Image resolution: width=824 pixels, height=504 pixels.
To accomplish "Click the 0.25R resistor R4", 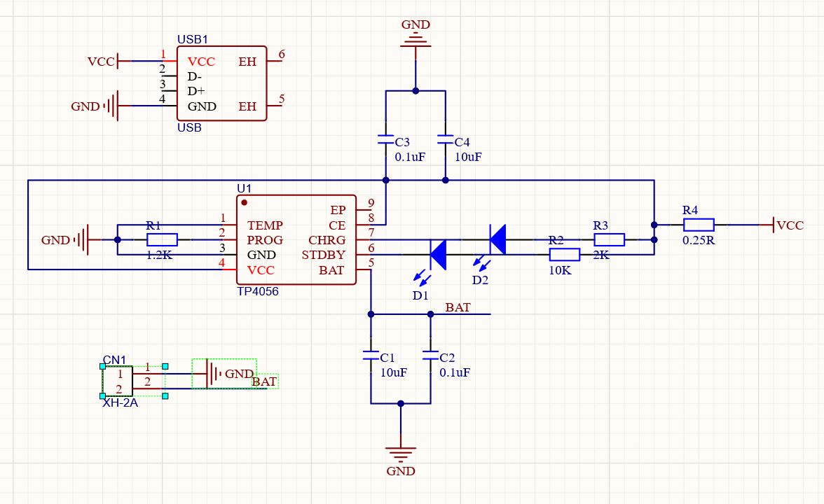I will tap(698, 225).
